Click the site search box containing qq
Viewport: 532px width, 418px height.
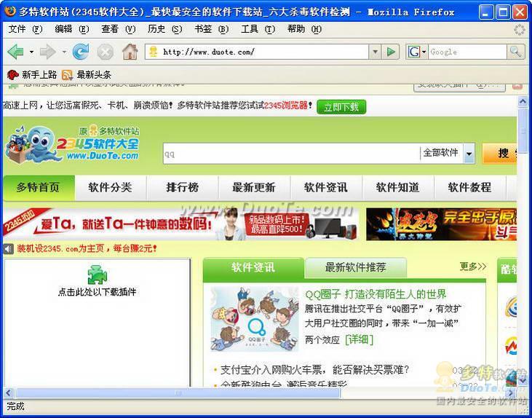[x=291, y=154]
